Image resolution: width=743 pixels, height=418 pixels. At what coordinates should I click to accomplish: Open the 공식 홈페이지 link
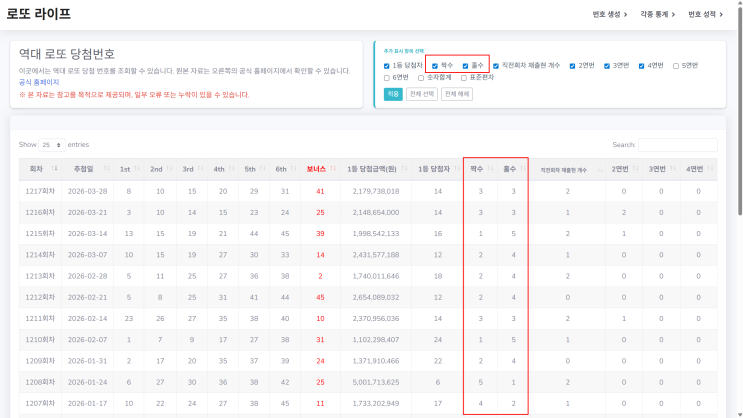[x=39, y=82]
